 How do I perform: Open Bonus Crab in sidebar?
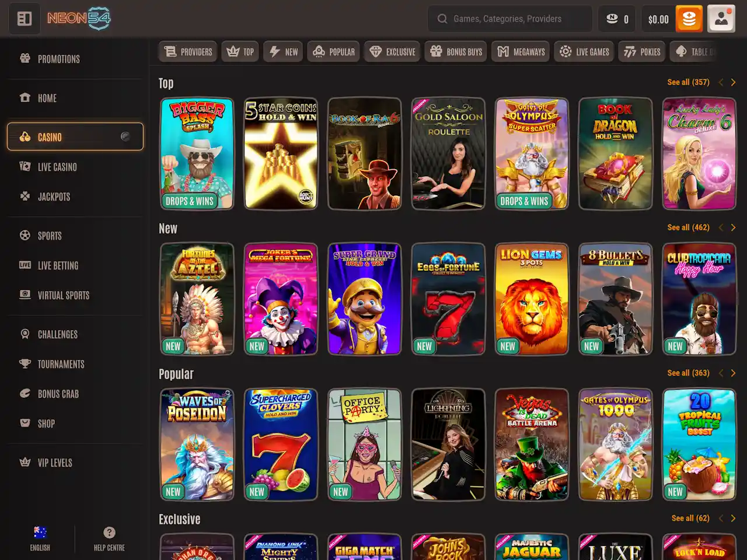pyautogui.click(x=75, y=394)
